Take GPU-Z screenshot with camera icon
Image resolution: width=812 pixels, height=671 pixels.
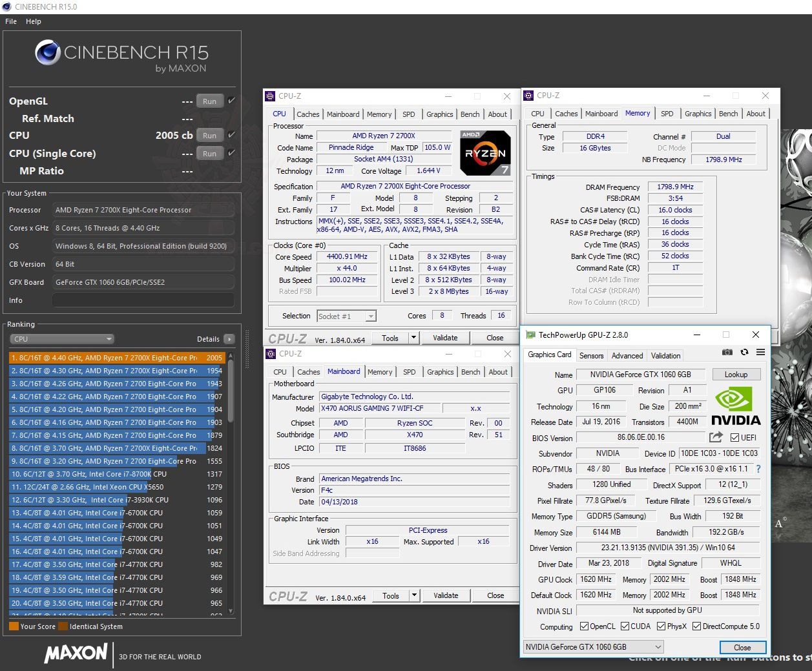727,352
